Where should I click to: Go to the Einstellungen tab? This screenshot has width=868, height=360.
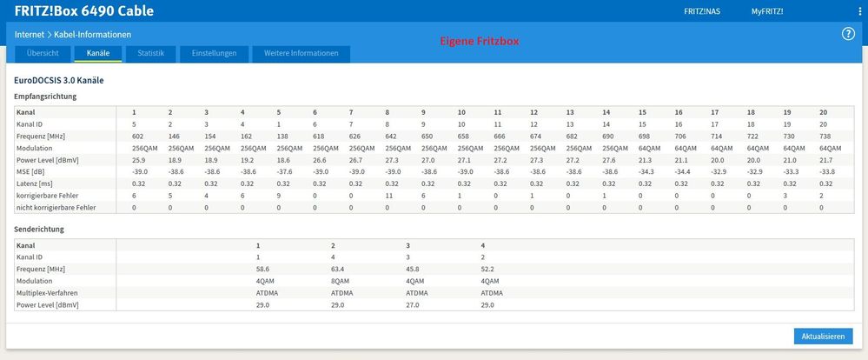(215, 53)
